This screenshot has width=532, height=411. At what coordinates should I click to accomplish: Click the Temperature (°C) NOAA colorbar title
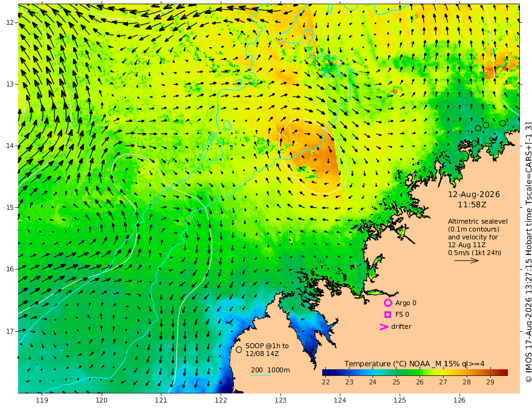414,363
